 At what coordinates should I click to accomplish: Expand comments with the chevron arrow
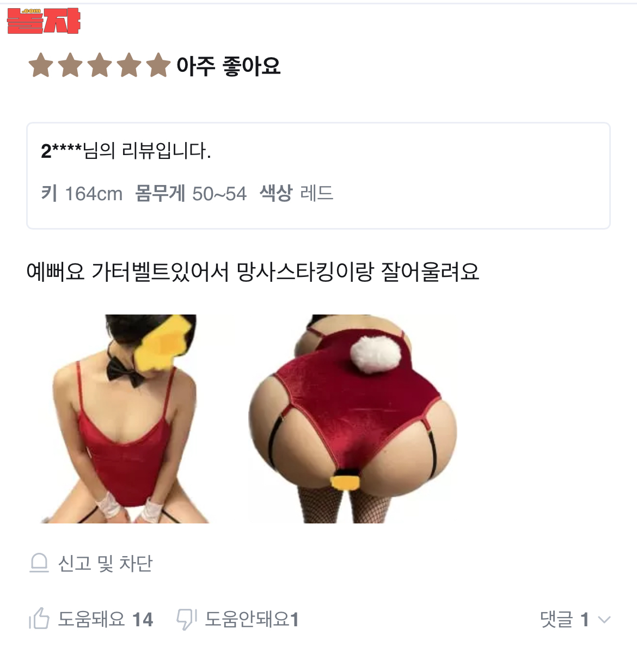coord(604,620)
